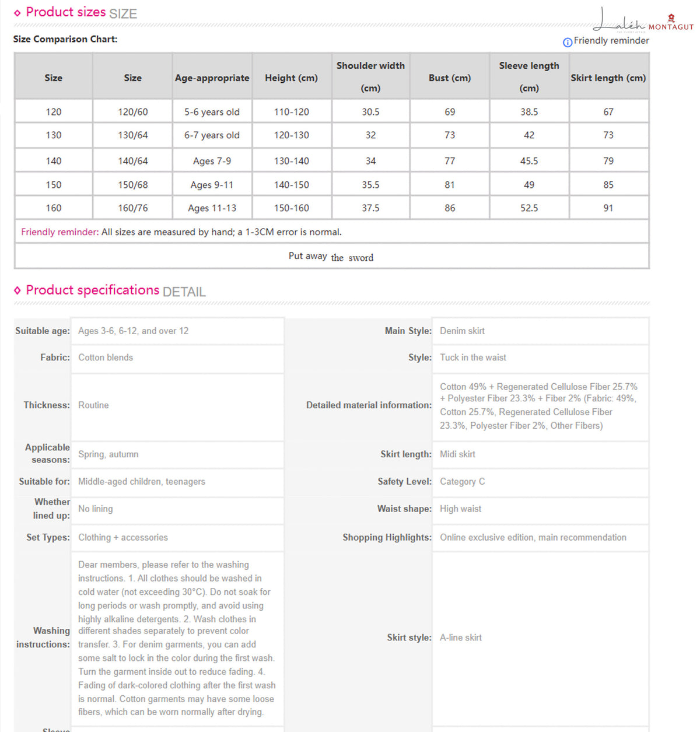Click the 'Denim skirt' main style value
This screenshot has height=732, width=700.
point(462,331)
